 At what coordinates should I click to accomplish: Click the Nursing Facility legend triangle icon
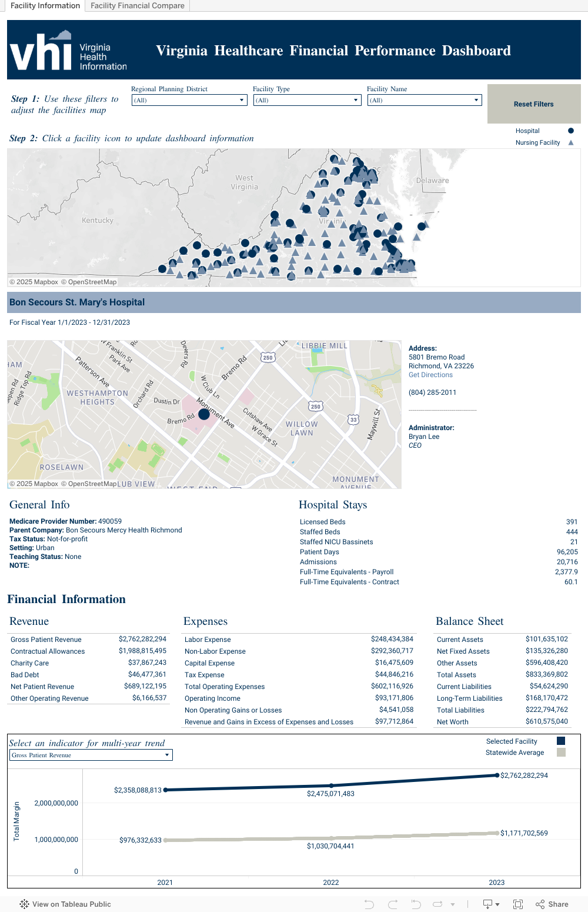pyautogui.click(x=570, y=142)
